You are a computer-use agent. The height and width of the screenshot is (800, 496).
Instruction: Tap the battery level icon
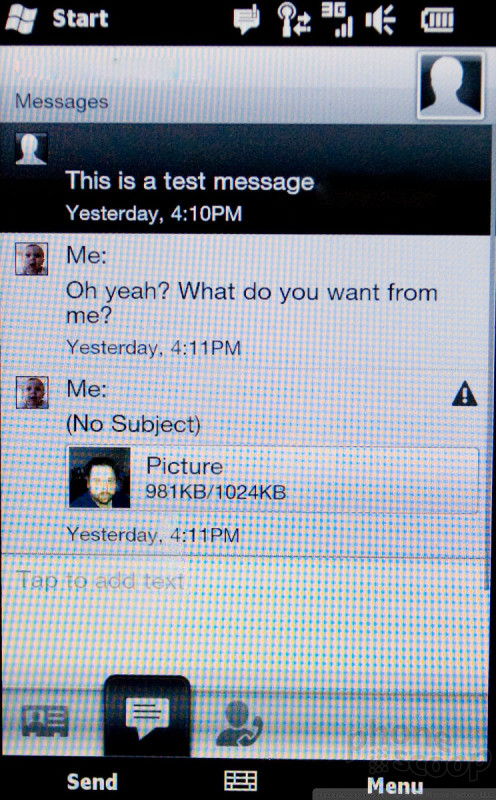click(437, 20)
